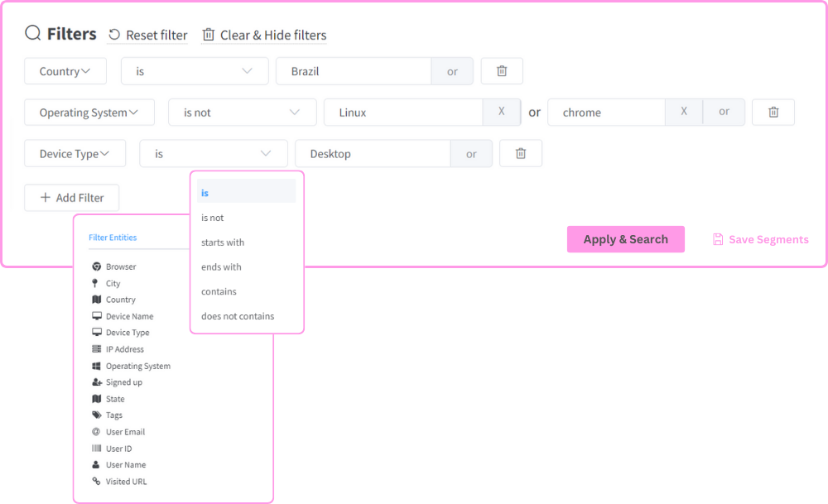Click trash icon for Device Type filter
Viewport: 828px width, 504px height.
[x=521, y=154]
